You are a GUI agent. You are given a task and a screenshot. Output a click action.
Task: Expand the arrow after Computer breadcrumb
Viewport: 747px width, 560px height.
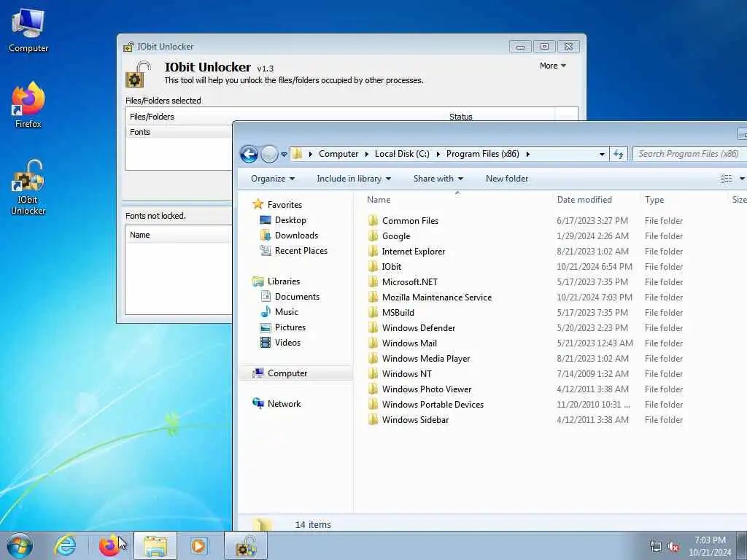click(367, 154)
